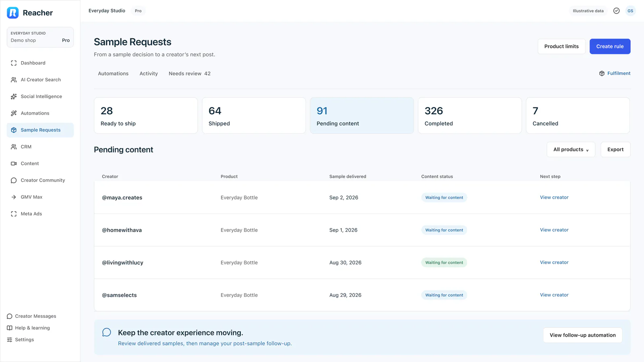Open the GS user avatar
This screenshot has height=362, width=644.
point(630,11)
